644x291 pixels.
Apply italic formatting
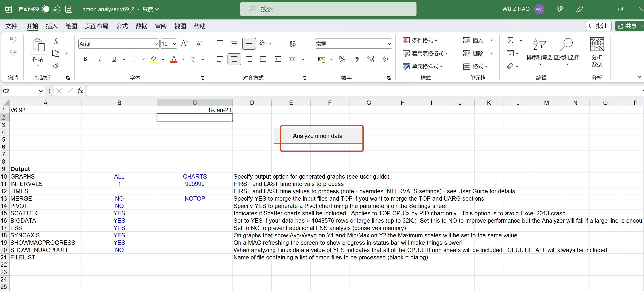(100, 59)
